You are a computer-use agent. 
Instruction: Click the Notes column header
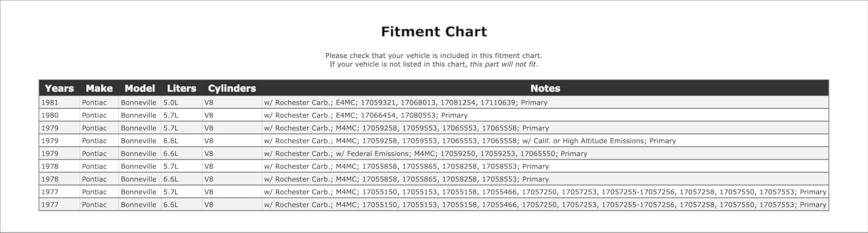pyautogui.click(x=545, y=88)
